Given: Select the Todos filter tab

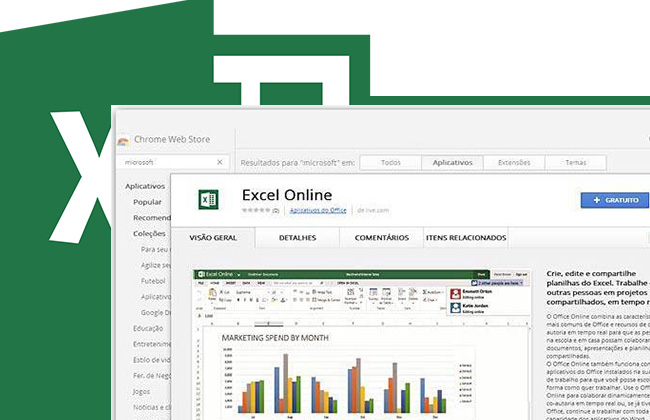Looking at the screenshot, I should [390, 163].
